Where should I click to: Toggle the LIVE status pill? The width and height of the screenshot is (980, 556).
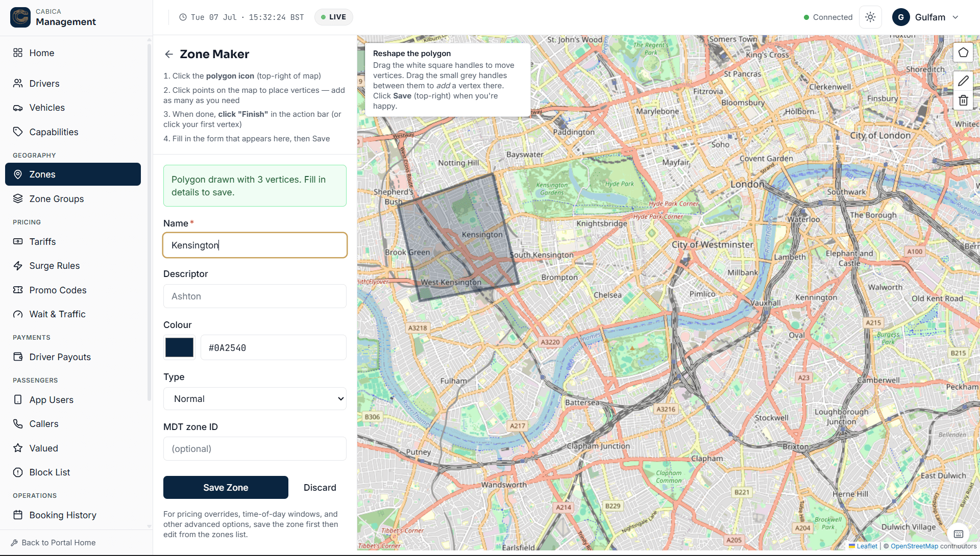pos(333,17)
